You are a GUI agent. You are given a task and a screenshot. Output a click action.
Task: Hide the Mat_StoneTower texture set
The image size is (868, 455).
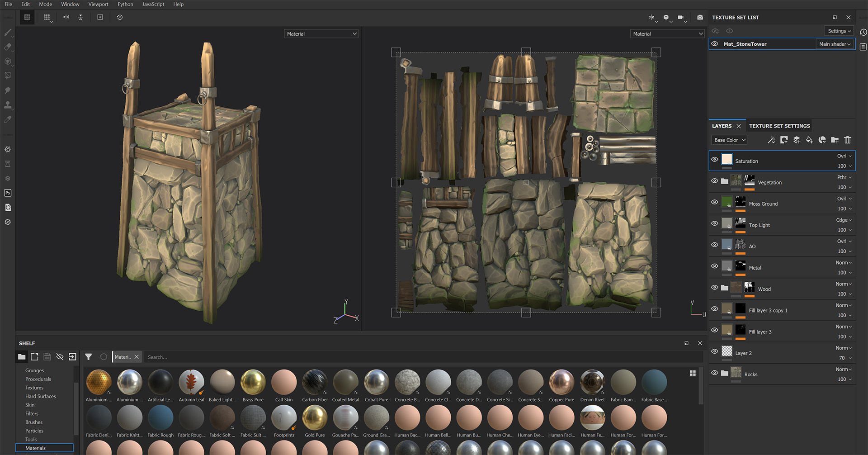click(x=715, y=44)
